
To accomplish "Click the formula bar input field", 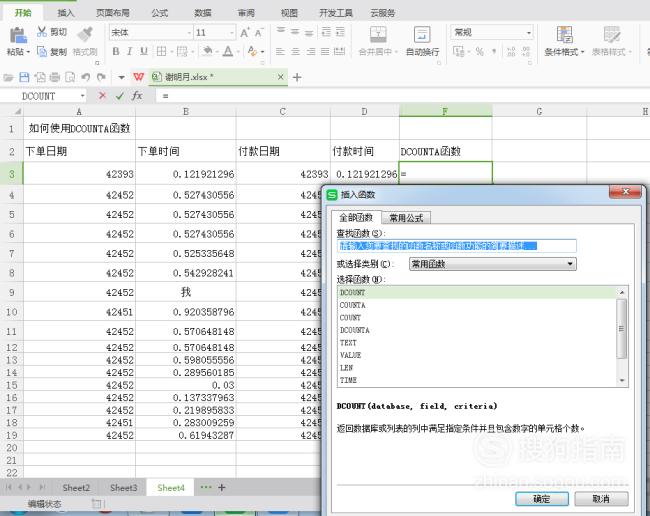I will (x=403, y=96).
